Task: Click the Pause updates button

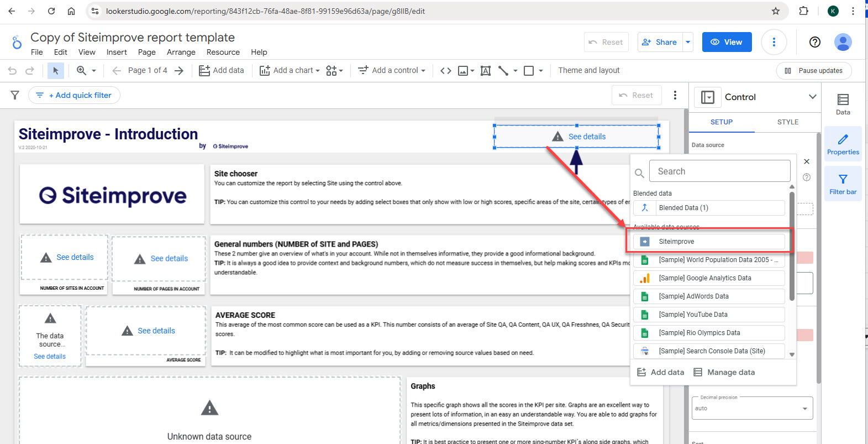Action: (x=814, y=71)
